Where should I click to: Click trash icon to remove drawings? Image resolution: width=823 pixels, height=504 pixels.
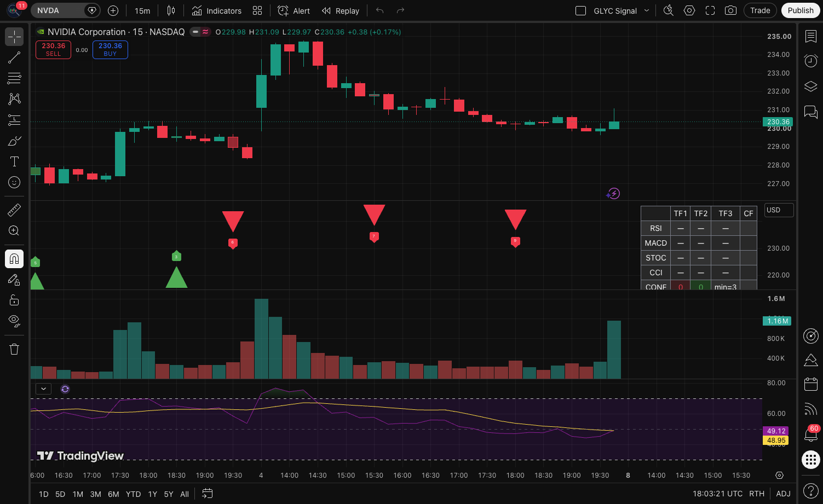(14, 349)
